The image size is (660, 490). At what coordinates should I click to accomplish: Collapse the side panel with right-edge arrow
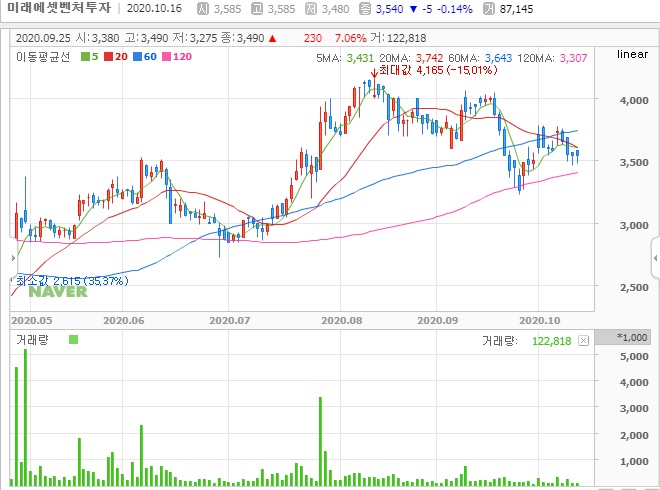(655, 258)
